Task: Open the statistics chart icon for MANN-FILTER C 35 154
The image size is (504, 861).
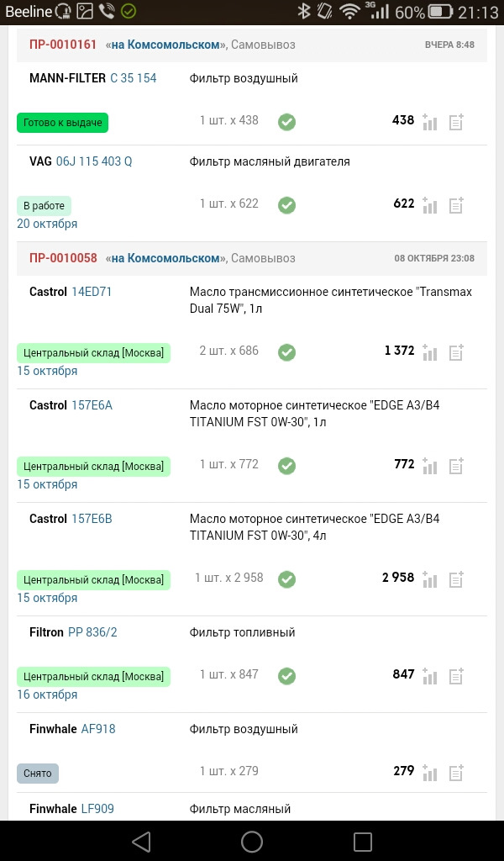Action: (429, 122)
